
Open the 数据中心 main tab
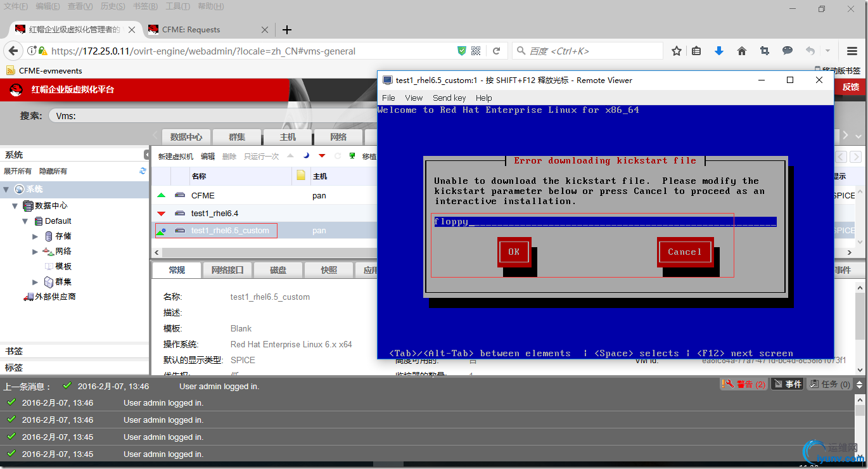pyautogui.click(x=186, y=137)
